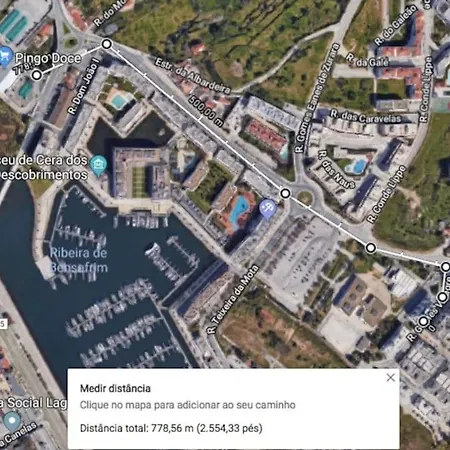Select the measurement node at the roundabout
Viewport: 450px width, 450px height.
pyautogui.click(x=285, y=193)
